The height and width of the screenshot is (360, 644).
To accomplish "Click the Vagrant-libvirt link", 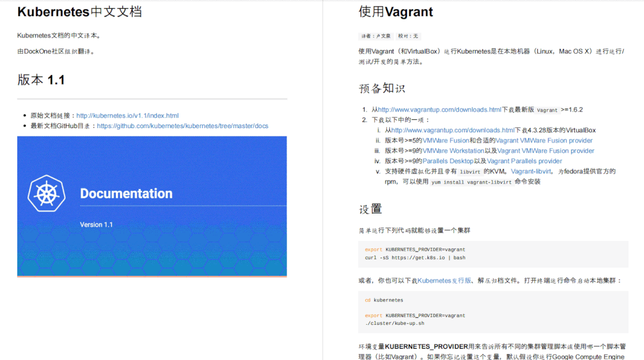I will 531,171.
